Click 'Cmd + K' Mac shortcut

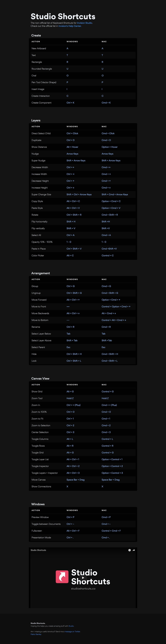106,103
